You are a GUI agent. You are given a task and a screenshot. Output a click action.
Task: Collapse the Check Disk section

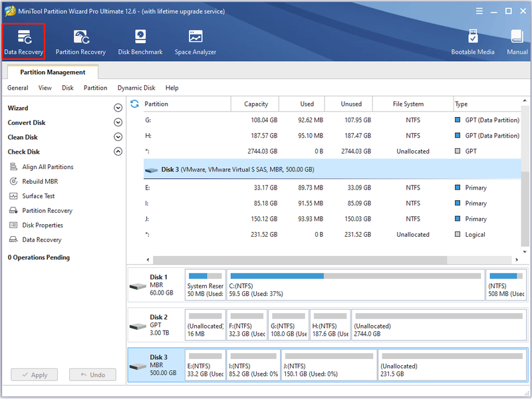tap(118, 152)
